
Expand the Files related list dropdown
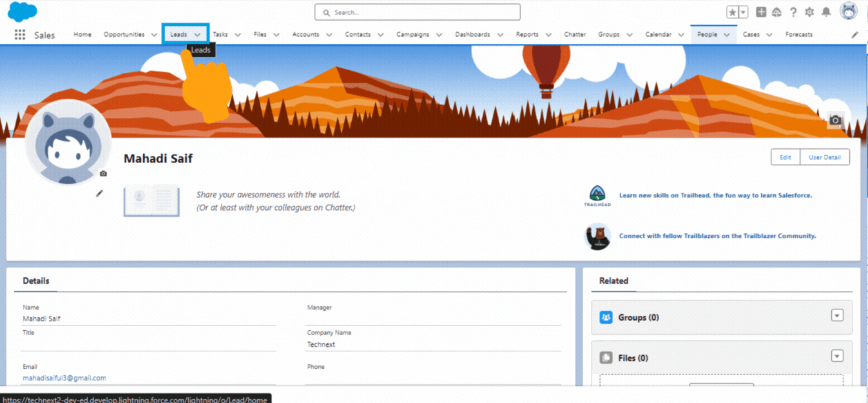tap(836, 355)
